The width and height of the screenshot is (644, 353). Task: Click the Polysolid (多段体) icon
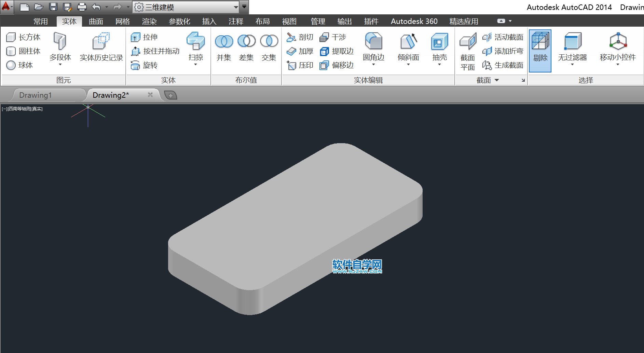click(60, 41)
